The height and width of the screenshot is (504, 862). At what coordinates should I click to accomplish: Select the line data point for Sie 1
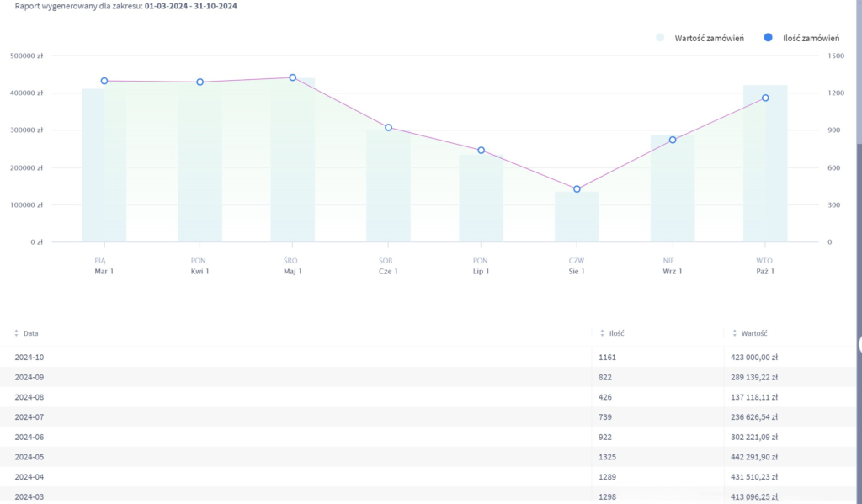tap(577, 189)
